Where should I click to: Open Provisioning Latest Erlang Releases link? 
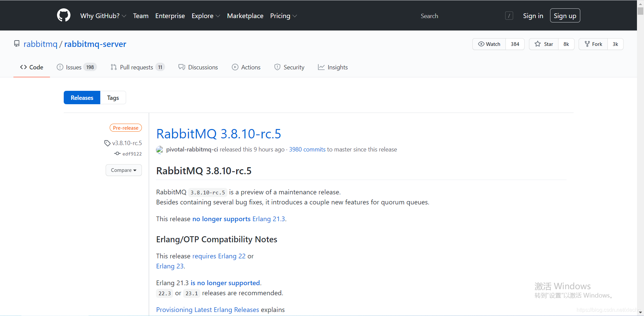pyautogui.click(x=208, y=310)
